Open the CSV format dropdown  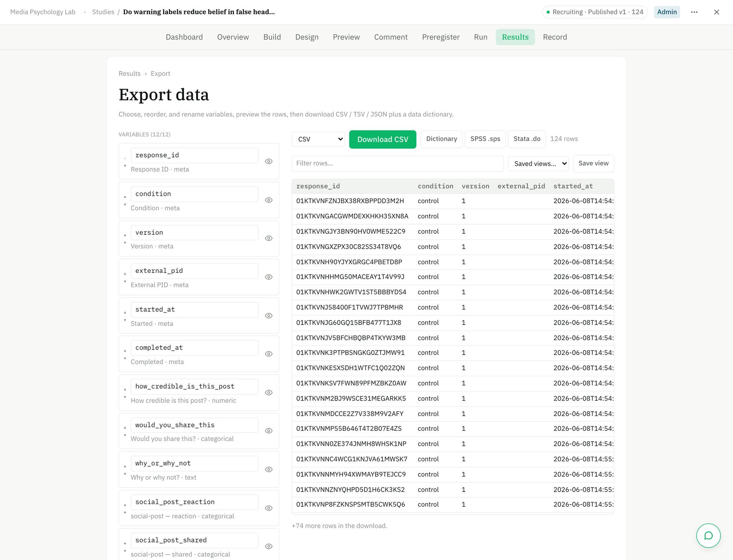pyautogui.click(x=319, y=139)
